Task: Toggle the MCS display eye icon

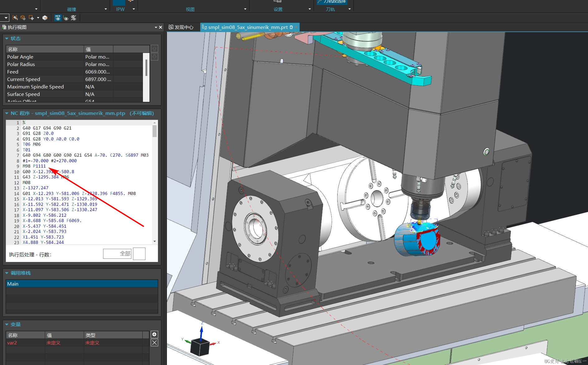Action: click(x=58, y=18)
